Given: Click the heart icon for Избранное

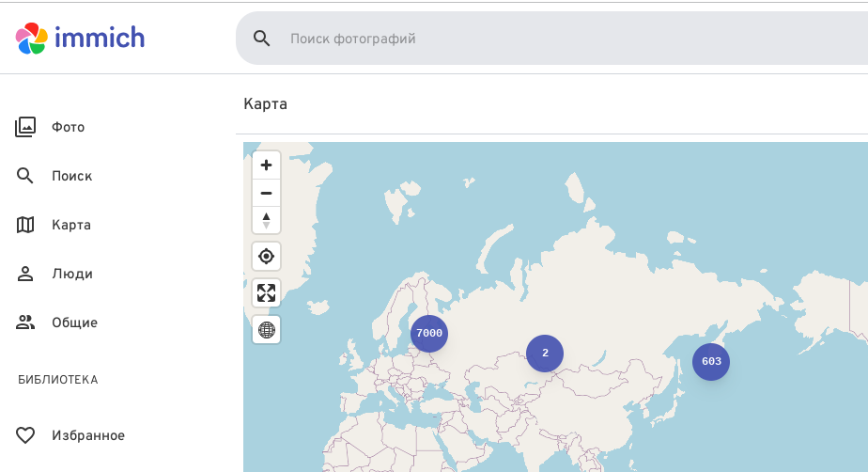Looking at the screenshot, I should click(25, 435).
